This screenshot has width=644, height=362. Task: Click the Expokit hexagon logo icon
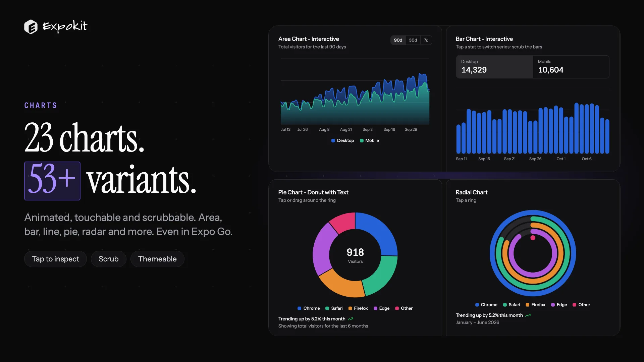tap(31, 27)
